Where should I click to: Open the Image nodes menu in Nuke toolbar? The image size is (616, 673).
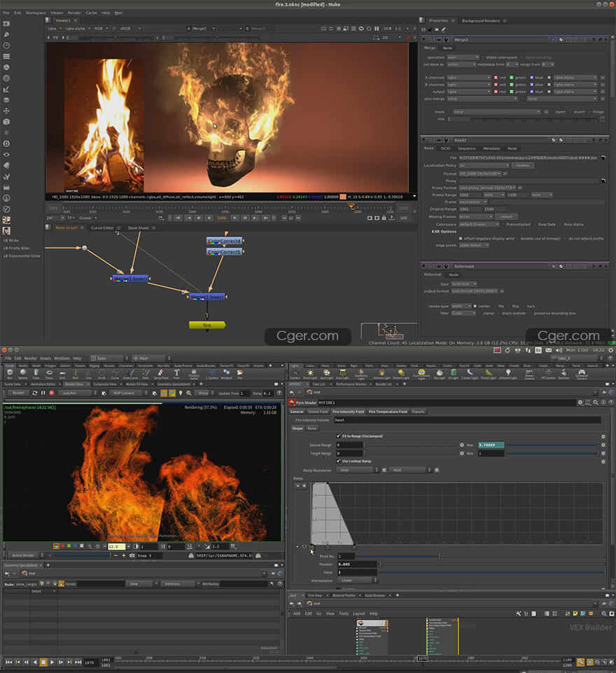[6, 23]
